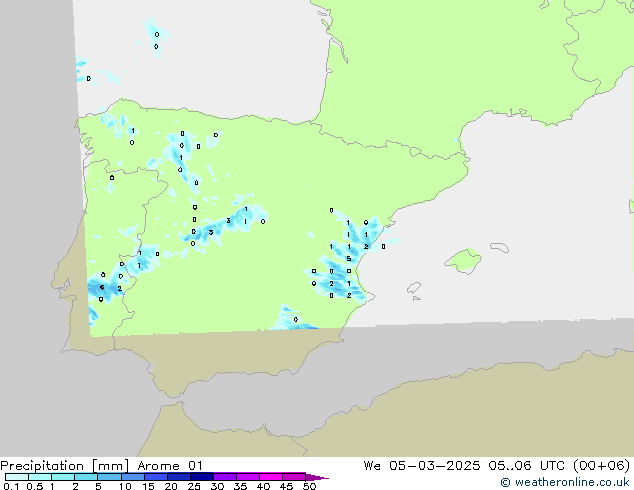Image resolution: width=634 pixels, height=490 pixels.
Task: Click the "20" legend scale label
Action: [x=171, y=486]
